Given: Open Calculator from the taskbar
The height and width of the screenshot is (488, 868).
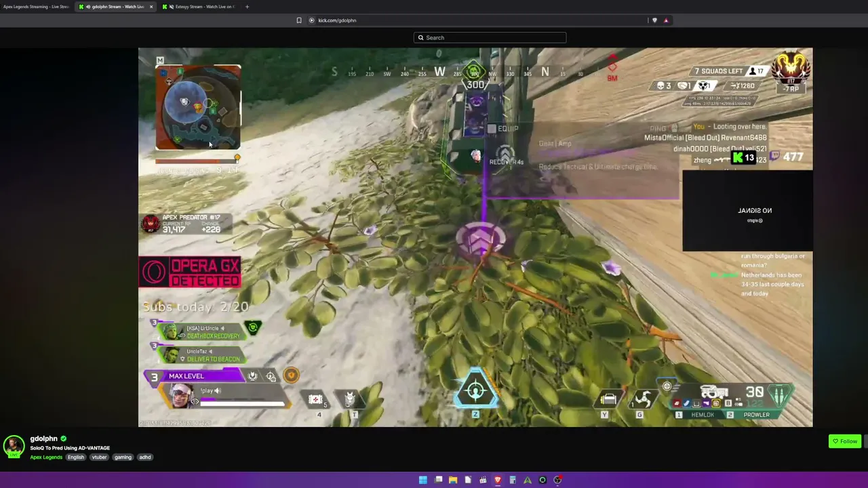Looking at the screenshot, I should [513, 480].
